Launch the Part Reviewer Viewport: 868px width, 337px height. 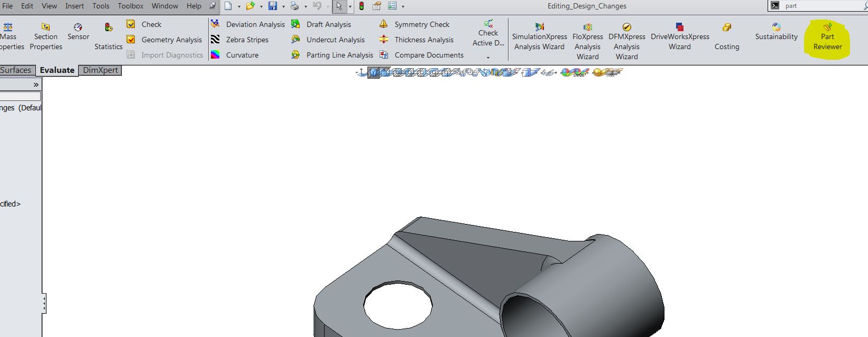point(827,36)
